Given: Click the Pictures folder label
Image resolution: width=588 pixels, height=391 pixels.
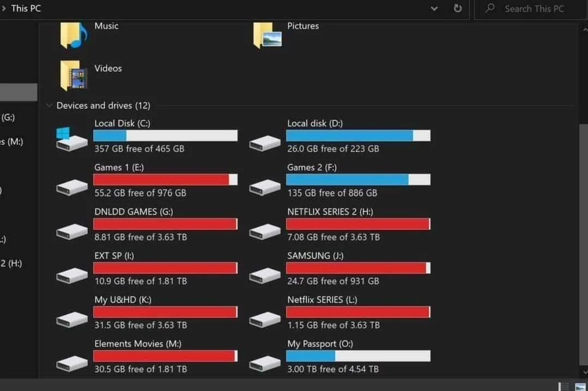Looking at the screenshot, I should click(303, 26).
